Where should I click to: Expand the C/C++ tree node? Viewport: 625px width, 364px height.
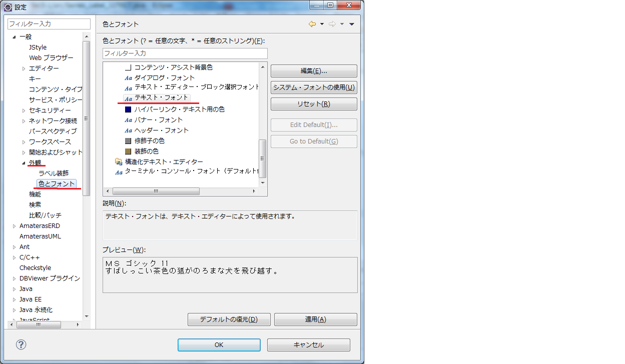[x=14, y=257]
